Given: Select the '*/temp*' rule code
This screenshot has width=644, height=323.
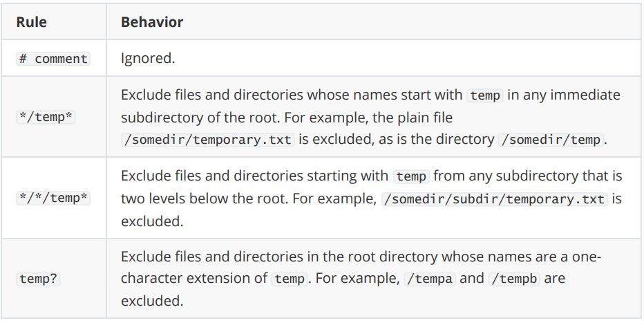Looking at the screenshot, I should click(x=46, y=117).
